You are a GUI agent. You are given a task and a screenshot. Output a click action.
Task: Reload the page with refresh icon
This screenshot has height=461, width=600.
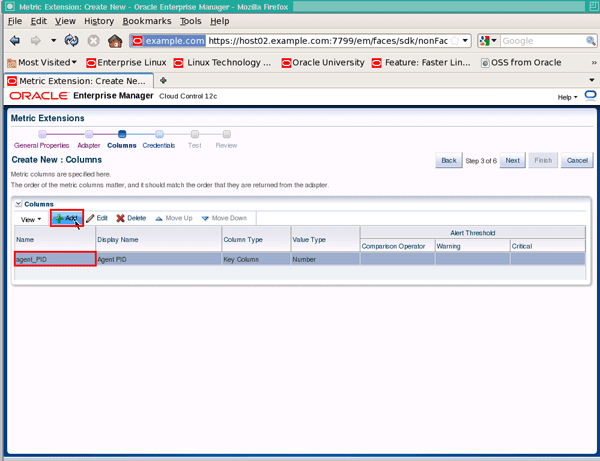coord(72,41)
